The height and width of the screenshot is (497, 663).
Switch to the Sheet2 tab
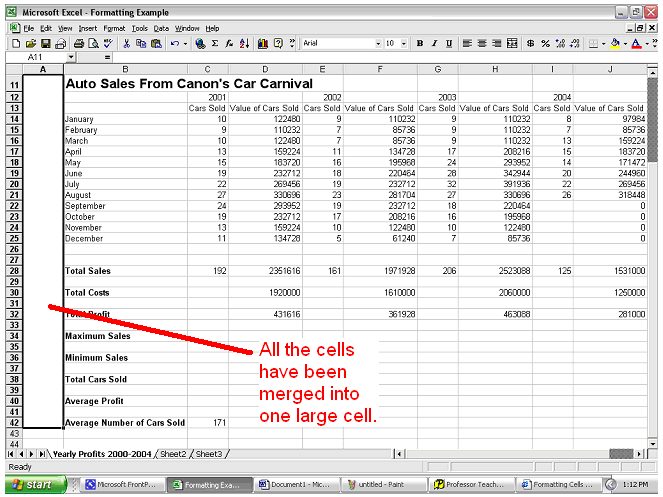click(174, 454)
